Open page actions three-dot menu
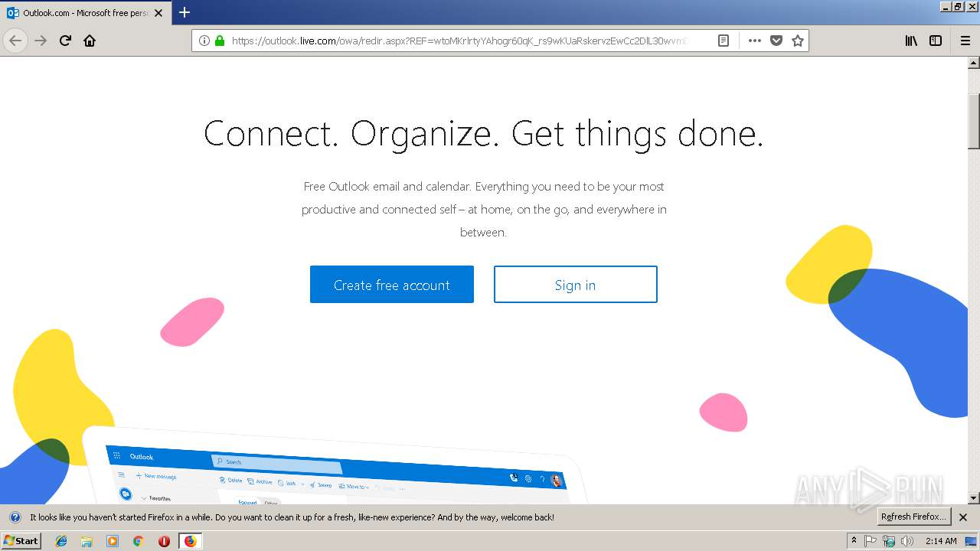The width and height of the screenshot is (980, 551). tap(755, 41)
